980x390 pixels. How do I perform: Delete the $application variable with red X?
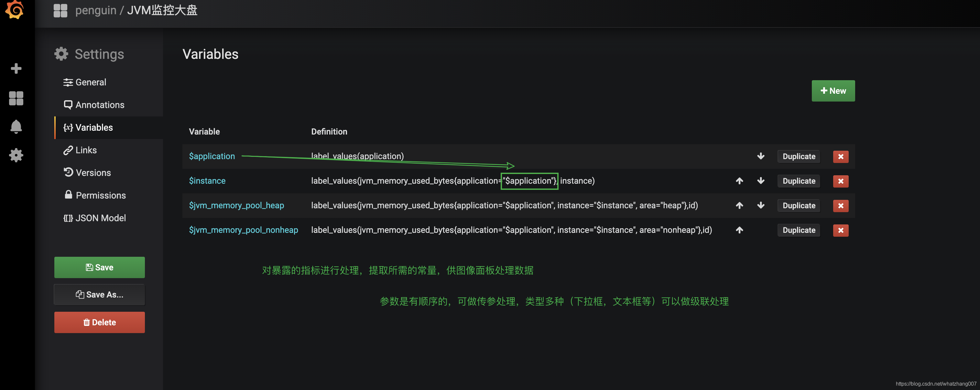click(840, 157)
